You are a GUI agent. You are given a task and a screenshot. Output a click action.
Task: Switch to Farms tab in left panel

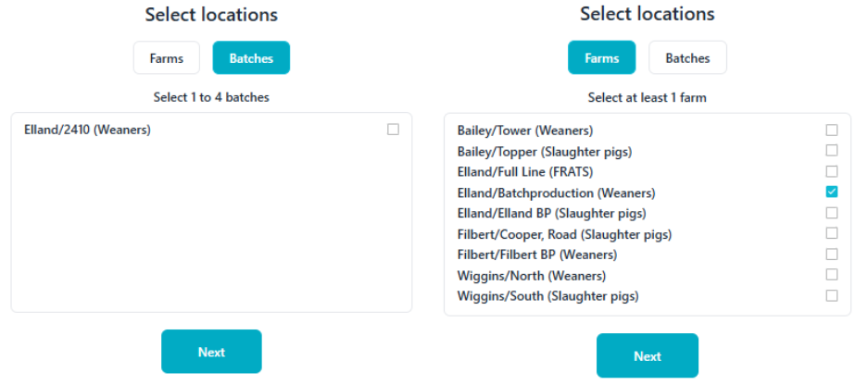pyautogui.click(x=167, y=58)
